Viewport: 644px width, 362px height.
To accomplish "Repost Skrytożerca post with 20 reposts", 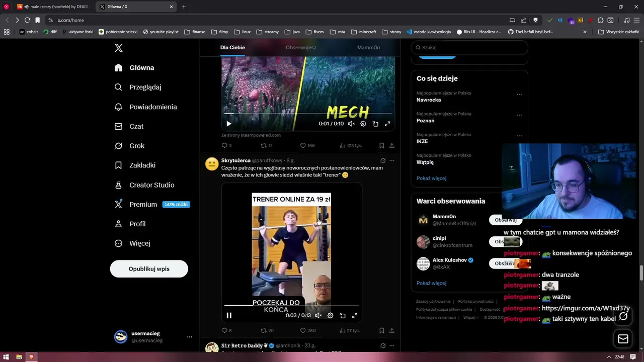I will (267, 330).
